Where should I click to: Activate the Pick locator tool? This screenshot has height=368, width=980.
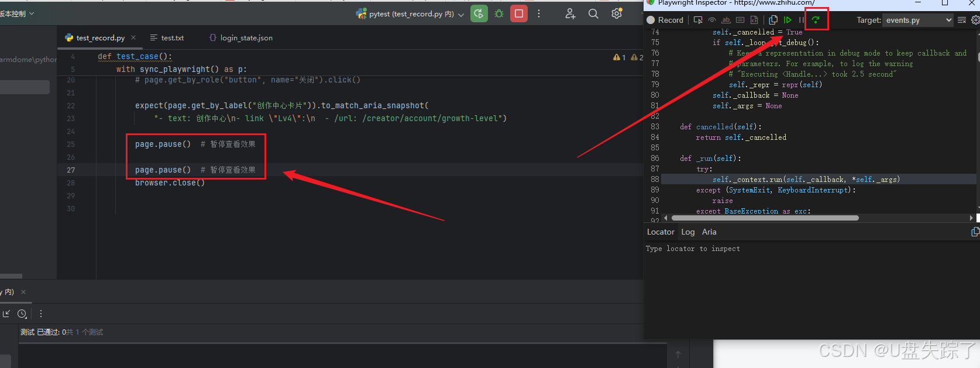click(698, 20)
